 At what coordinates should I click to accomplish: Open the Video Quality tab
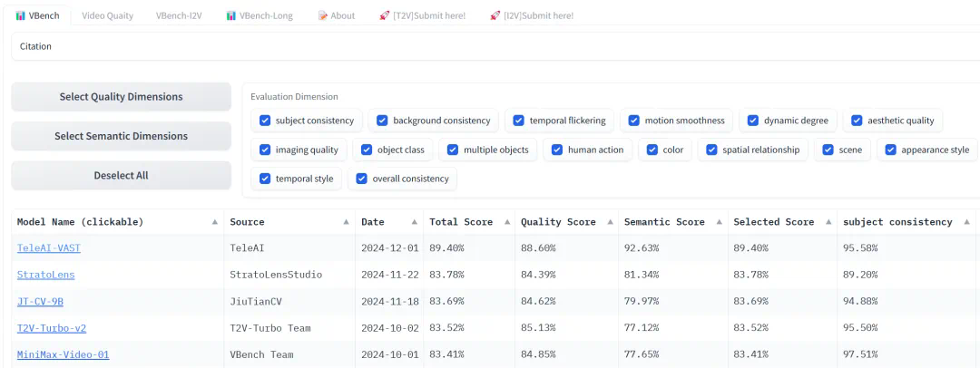[x=107, y=15]
